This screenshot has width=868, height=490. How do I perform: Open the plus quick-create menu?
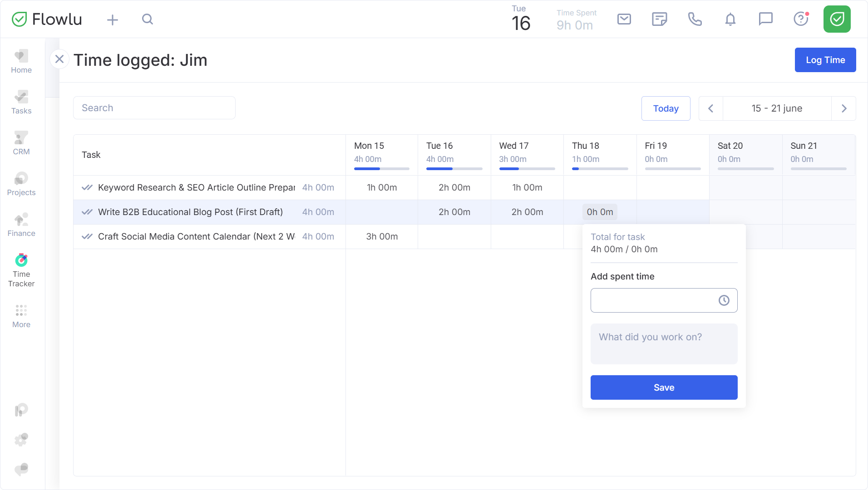pyautogui.click(x=112, y=20)
